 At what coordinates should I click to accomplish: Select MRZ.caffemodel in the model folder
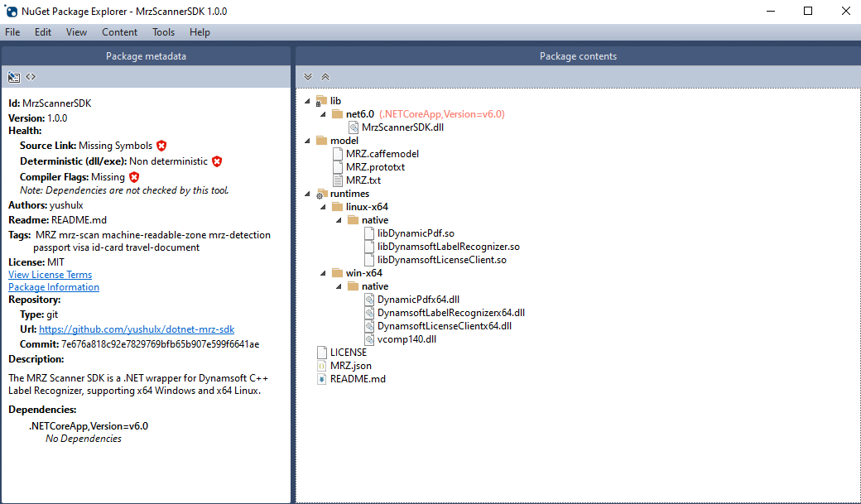point(382,154)
